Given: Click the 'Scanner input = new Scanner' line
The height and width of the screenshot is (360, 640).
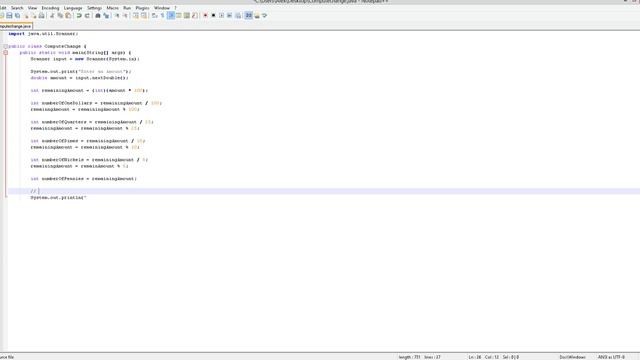Looking at the screenshot, I should pos(85,59).
